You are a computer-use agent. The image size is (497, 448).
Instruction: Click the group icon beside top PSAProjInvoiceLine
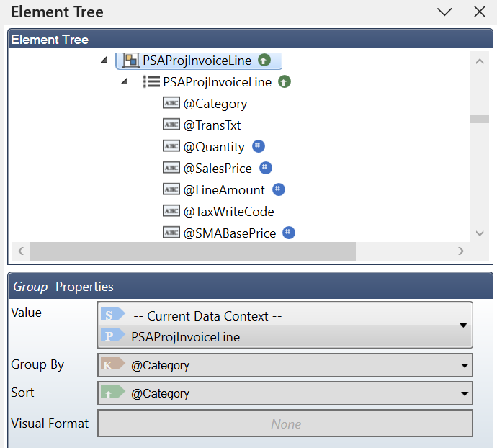(131, 61)
